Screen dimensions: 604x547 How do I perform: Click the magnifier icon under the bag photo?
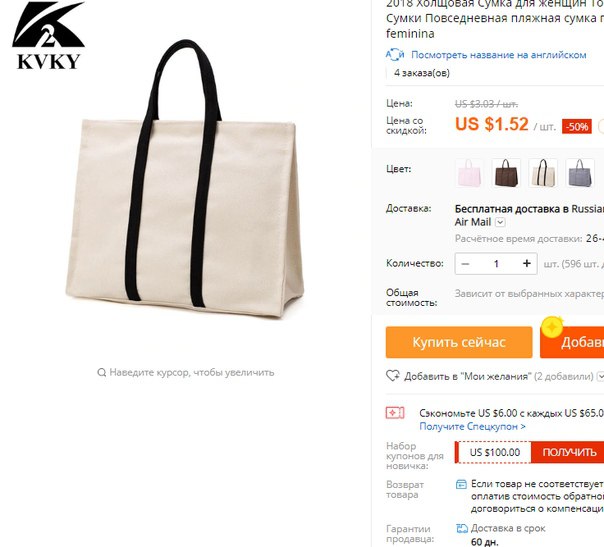coord(102,372)
